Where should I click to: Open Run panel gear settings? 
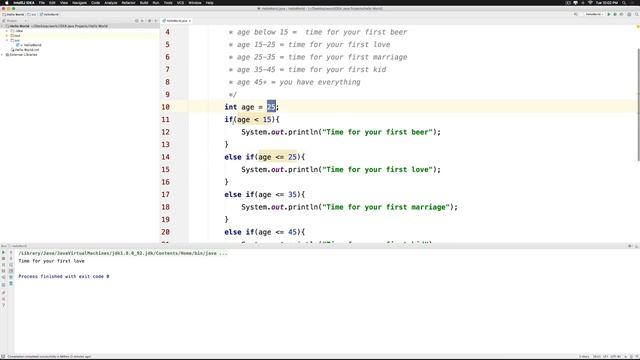[x=630, y=246]
